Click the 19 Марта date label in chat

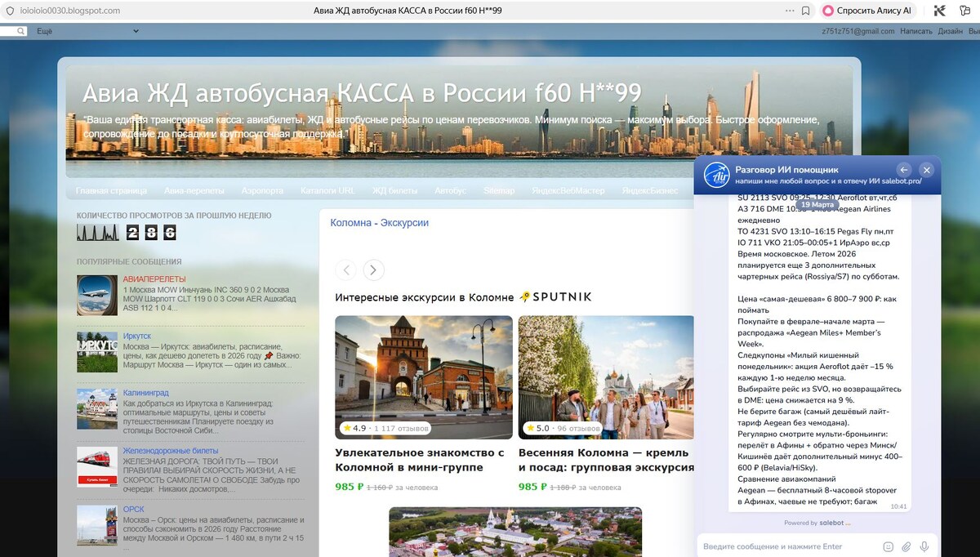(817, 205)
